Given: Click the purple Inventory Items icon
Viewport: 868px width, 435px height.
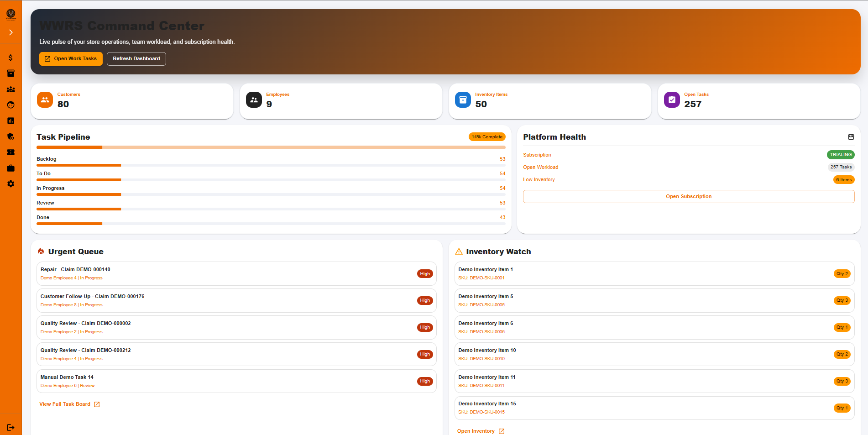Looking at the screenshot, I should pyautogui.click(x=463, y=100).
